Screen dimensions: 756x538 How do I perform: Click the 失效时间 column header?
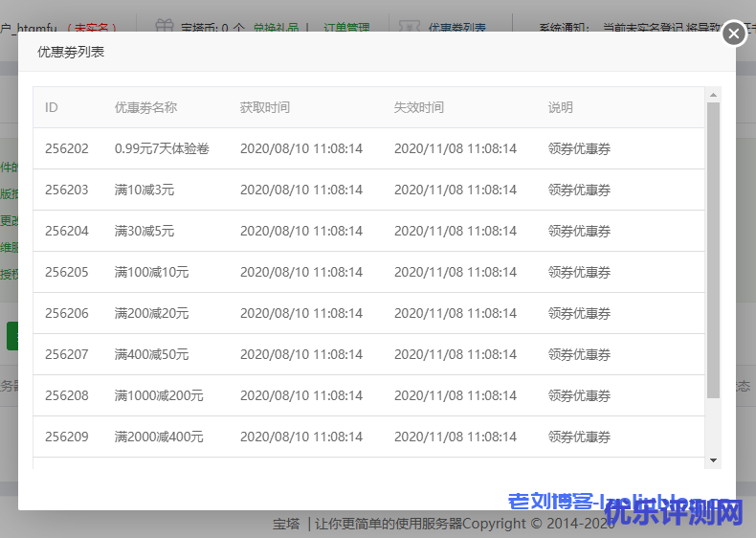click(419, 107)
